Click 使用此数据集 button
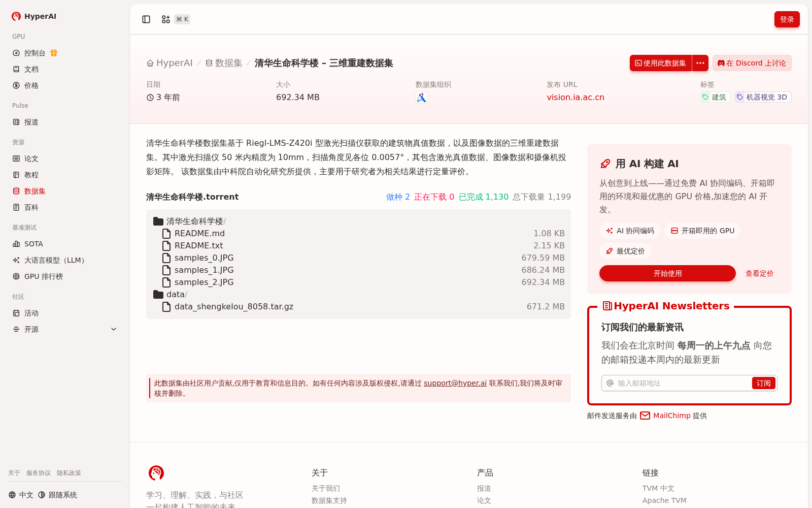The height and width of the screenshot is (508, 812). coord(660,63)
